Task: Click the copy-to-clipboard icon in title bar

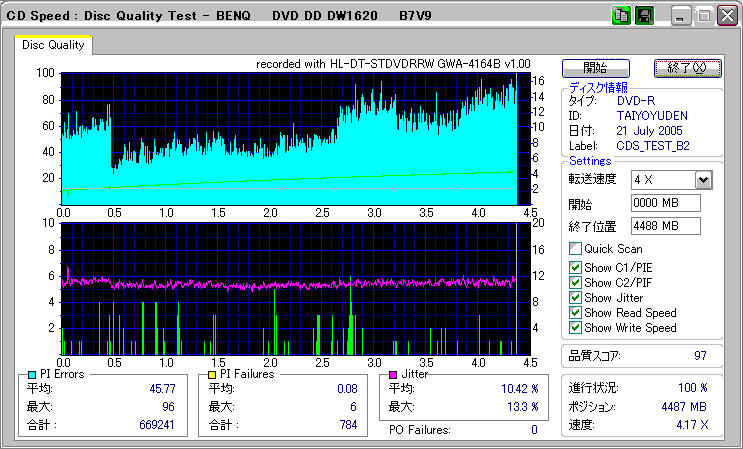Action: pos(621,16)
